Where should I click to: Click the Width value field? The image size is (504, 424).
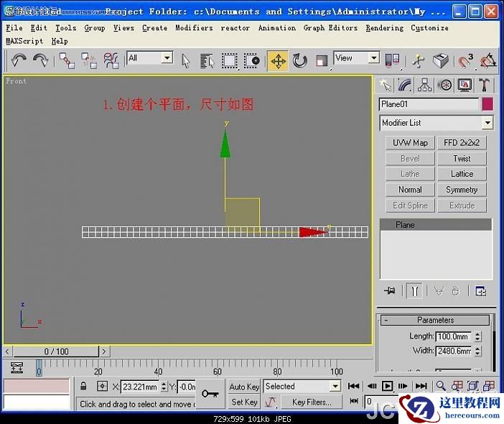click(x=453, y=351)
